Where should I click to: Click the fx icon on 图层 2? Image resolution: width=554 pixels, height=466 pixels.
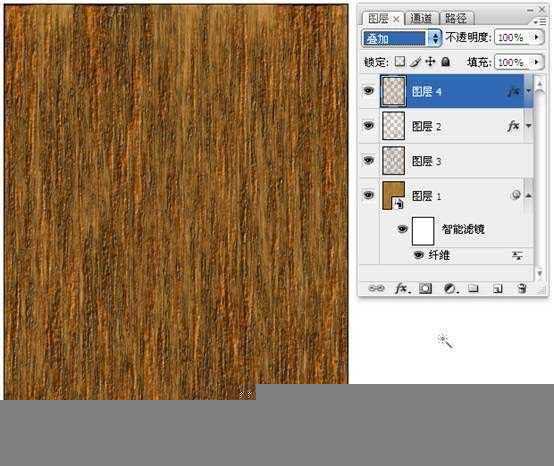tap(513, 125)
